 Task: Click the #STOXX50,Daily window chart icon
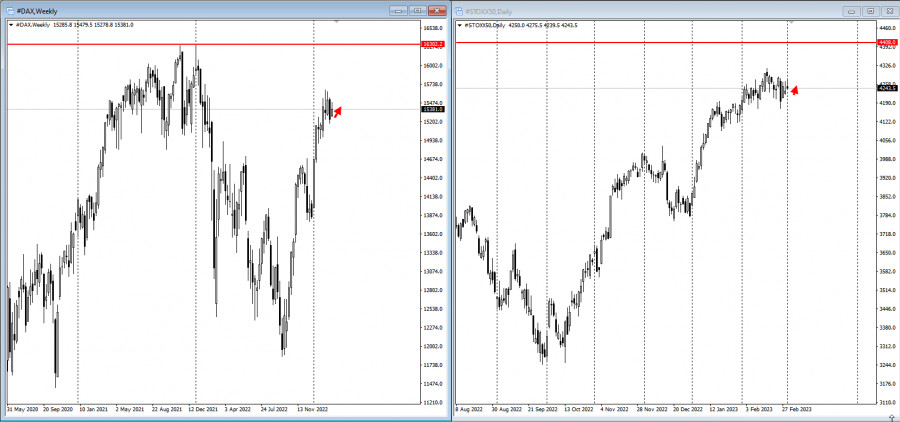pos(460,11)
